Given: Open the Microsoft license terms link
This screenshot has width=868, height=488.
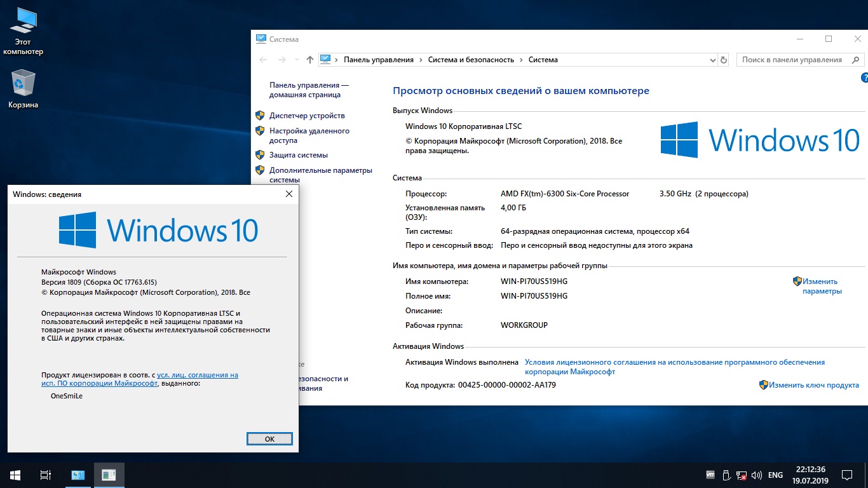Looking at the screenshot, I should (x=675, y=367).
